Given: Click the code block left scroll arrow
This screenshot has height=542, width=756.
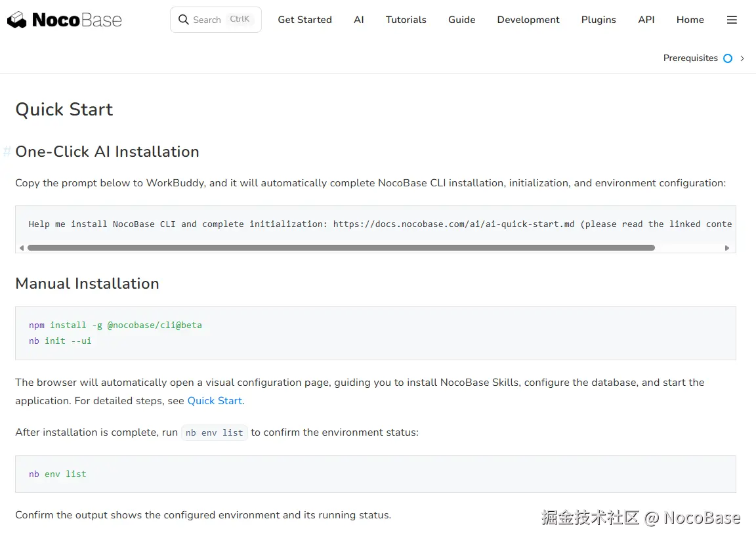Looking at the screenshot, I should (x=21, y=248).
